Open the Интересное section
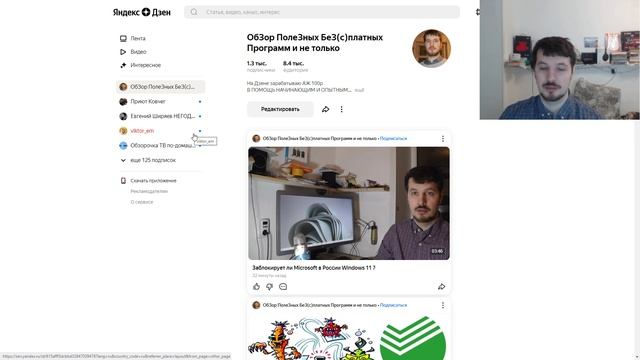This screenshot has width=640, height=360. [146, 65]
